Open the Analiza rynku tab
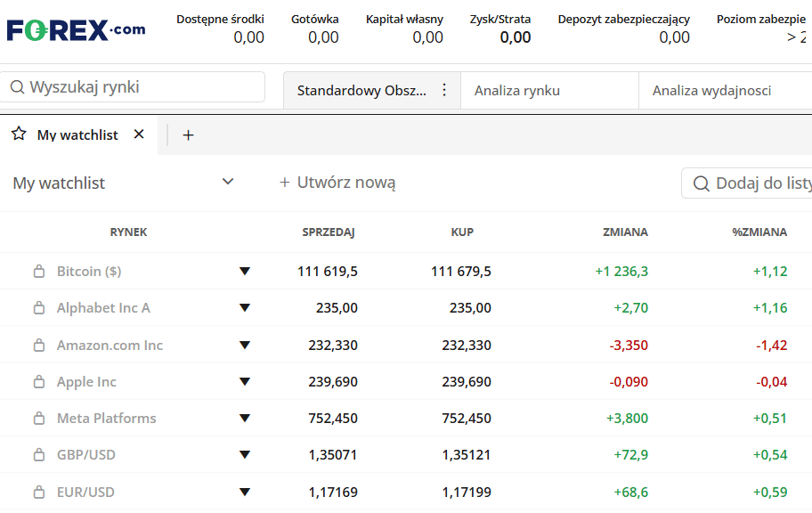This screenshot has width=812, height=513. [x=549, y=91]
